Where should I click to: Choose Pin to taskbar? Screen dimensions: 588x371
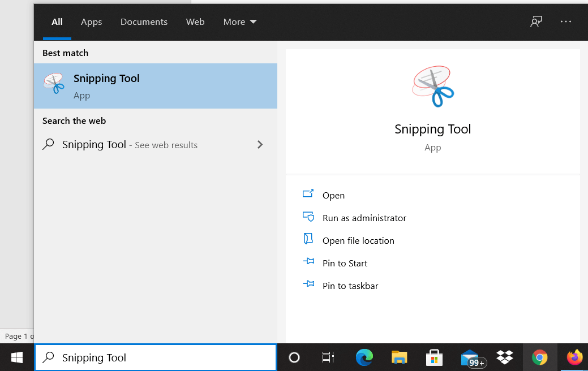coord(350,286)
